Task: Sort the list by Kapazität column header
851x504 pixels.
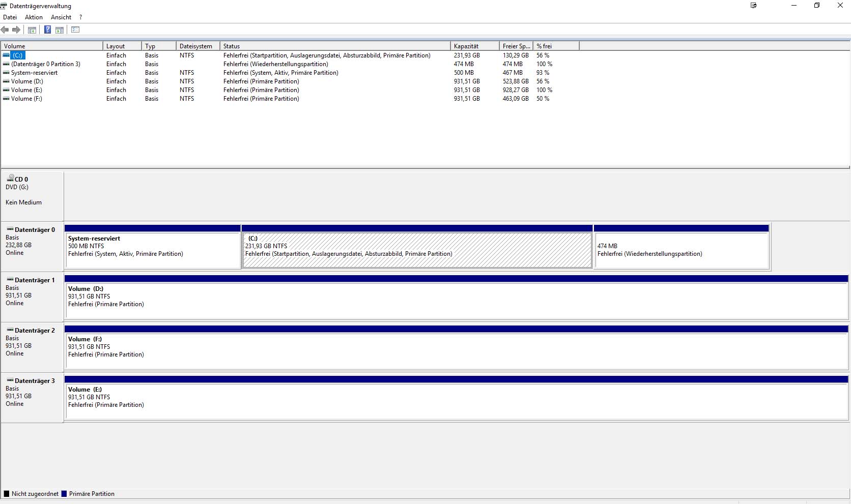Action: click(x=474, y=46)
